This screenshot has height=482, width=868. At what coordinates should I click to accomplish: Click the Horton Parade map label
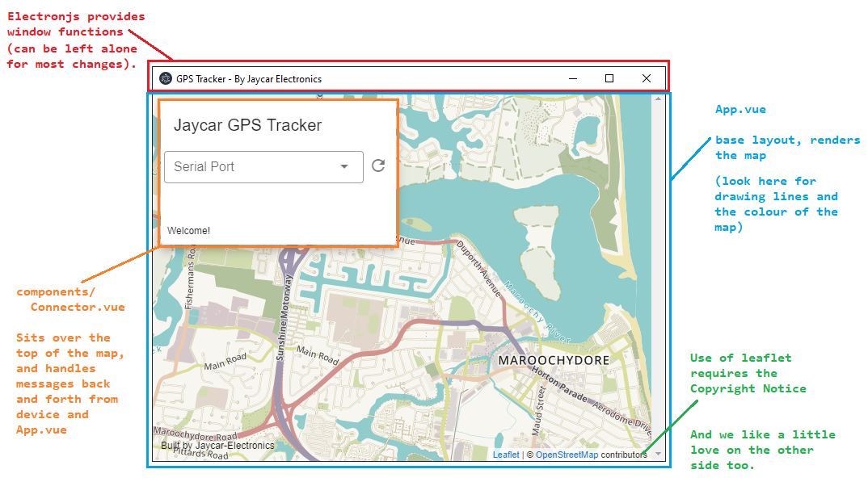pyautogui.click(x=559, y=384)
